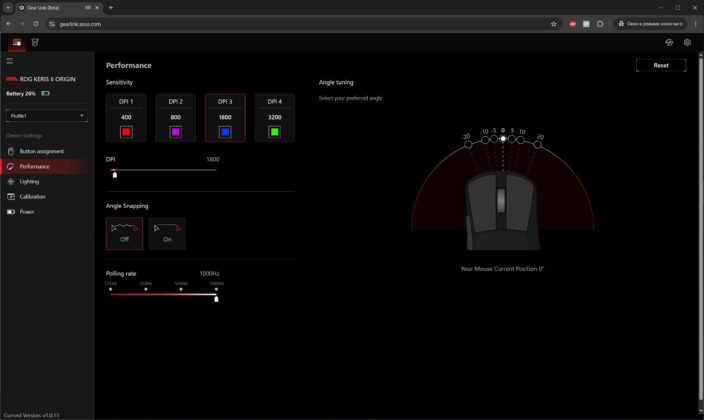
Task: Open the Chrome three-dot menu
Action: 695,24
